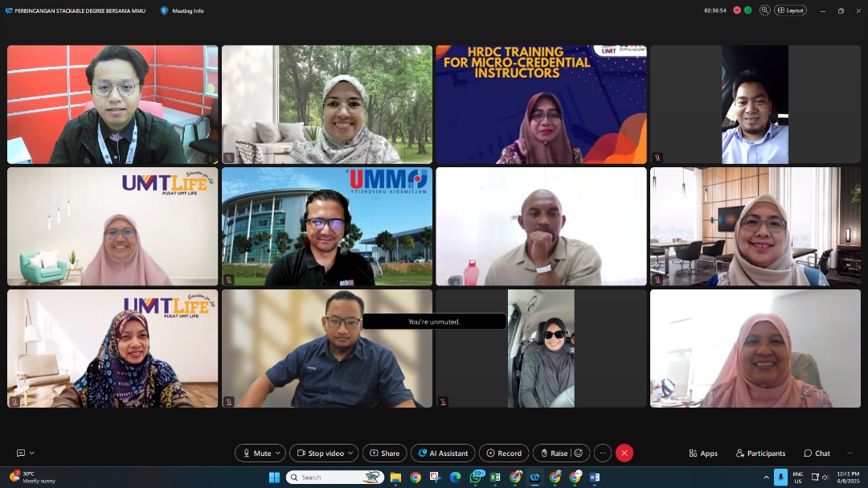
Task: Open the Apps panel
Action: click(703, 453)
